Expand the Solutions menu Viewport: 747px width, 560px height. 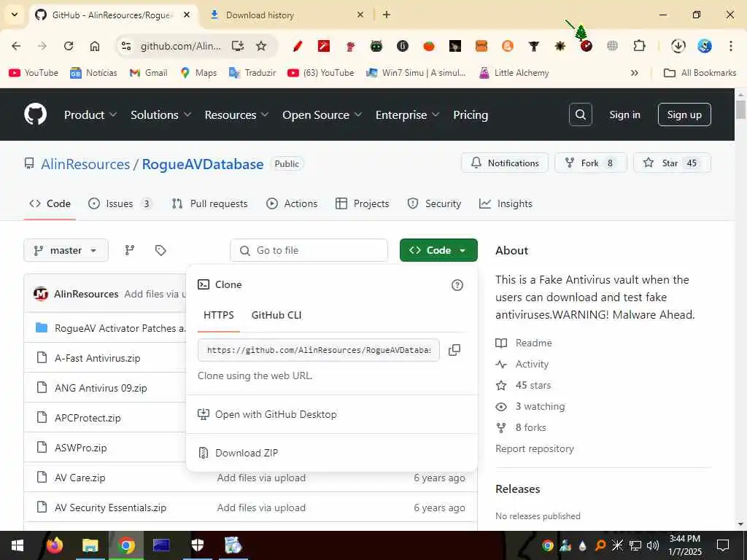pos(160,114)
